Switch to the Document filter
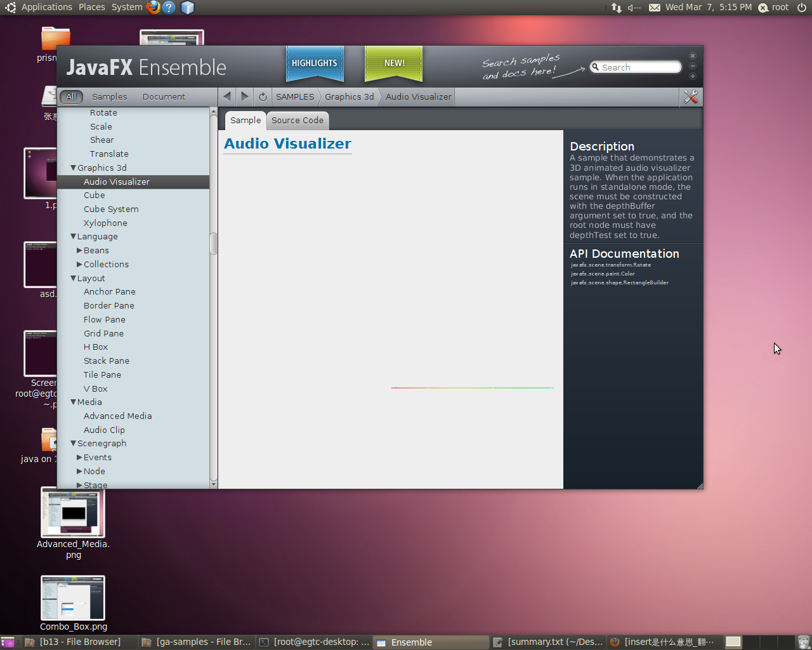 click(x=164, y=96)
